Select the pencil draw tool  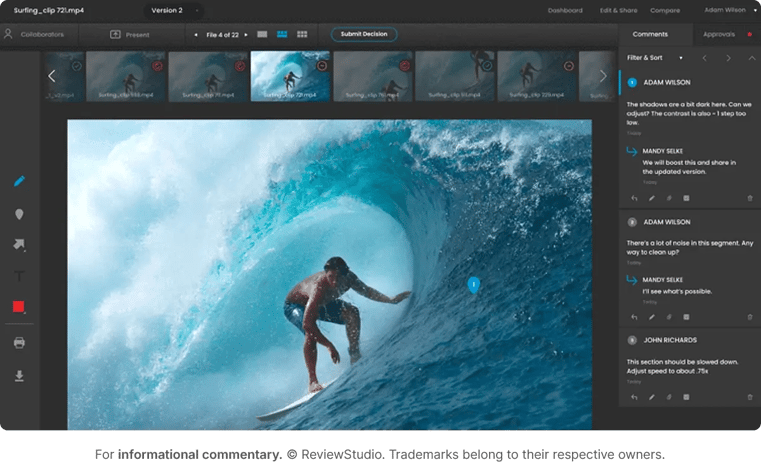[x=19, y=182]
